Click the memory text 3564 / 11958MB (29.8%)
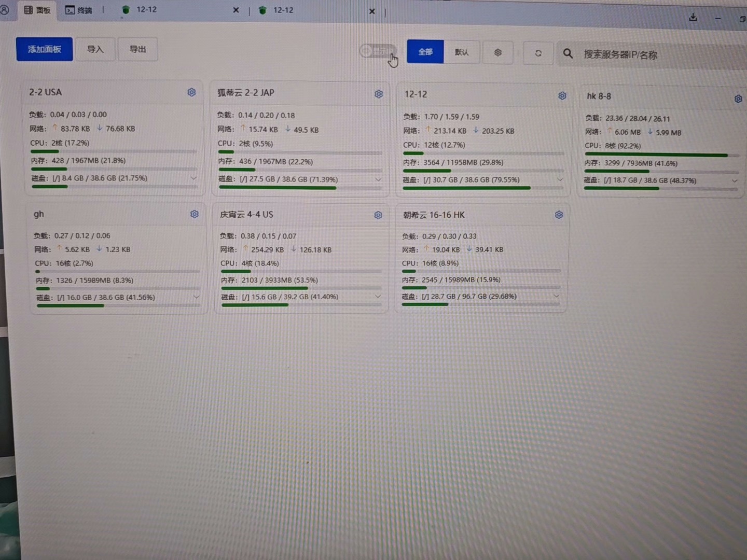Screen dimensions: 747x560 (x=463, y=162)
